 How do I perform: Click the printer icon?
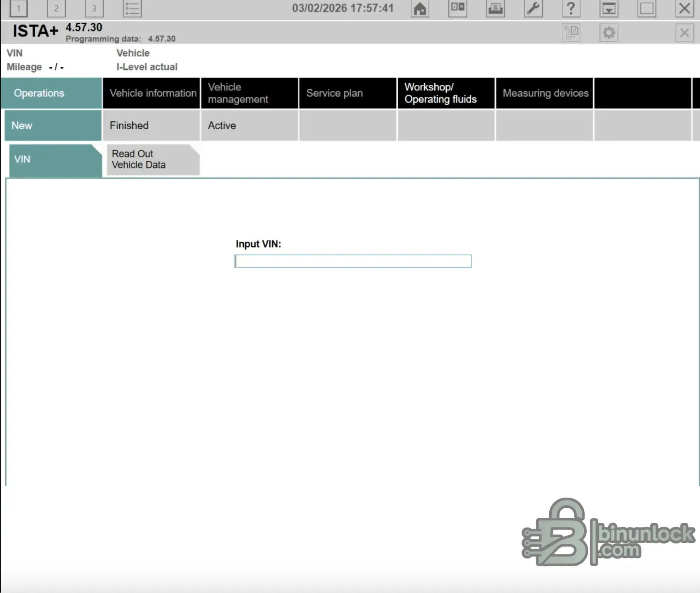point(495,8)
